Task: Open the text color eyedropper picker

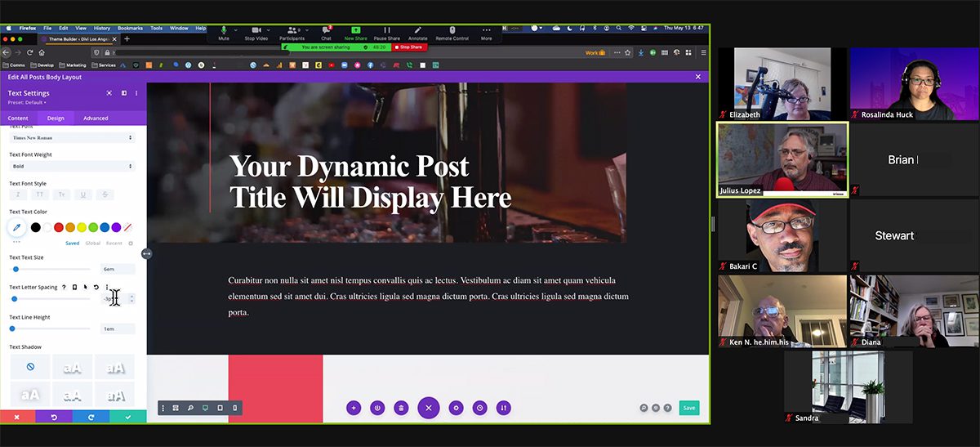Action: click(x=16, y=228)
